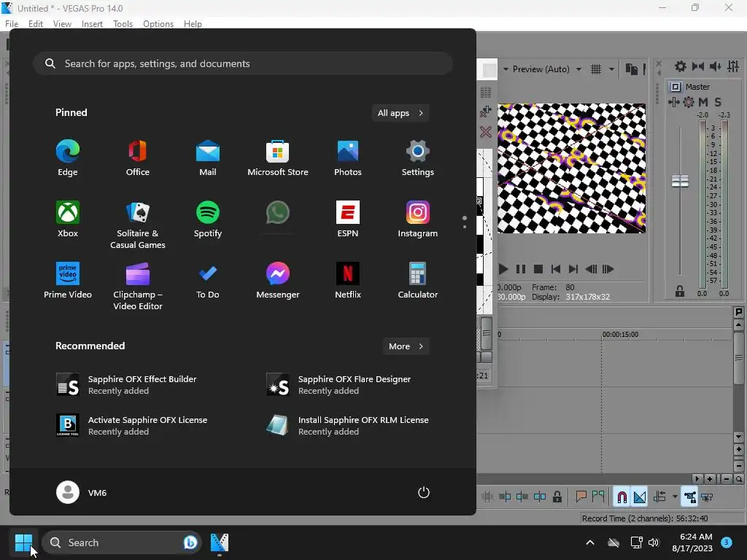Expand All apps list in Start menu
Viewport: 747px width, 560px height.
click(400, 113)
